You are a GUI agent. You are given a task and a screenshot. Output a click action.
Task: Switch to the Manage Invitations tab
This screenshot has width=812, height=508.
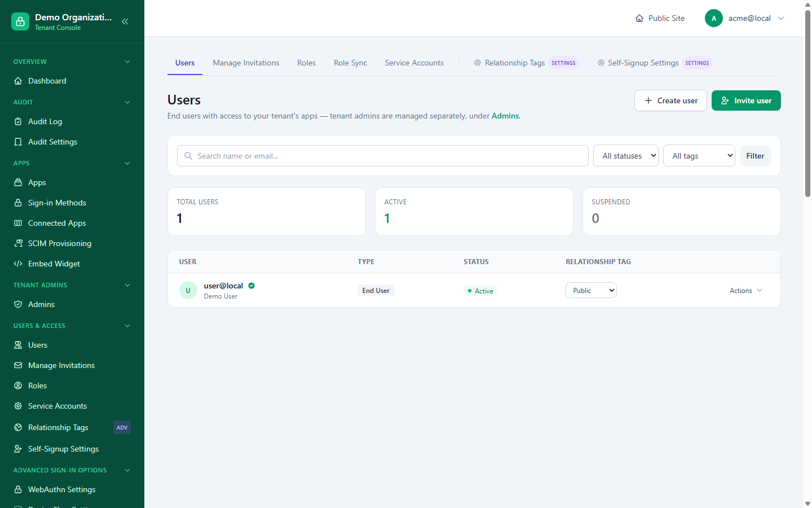click(246, 63)
